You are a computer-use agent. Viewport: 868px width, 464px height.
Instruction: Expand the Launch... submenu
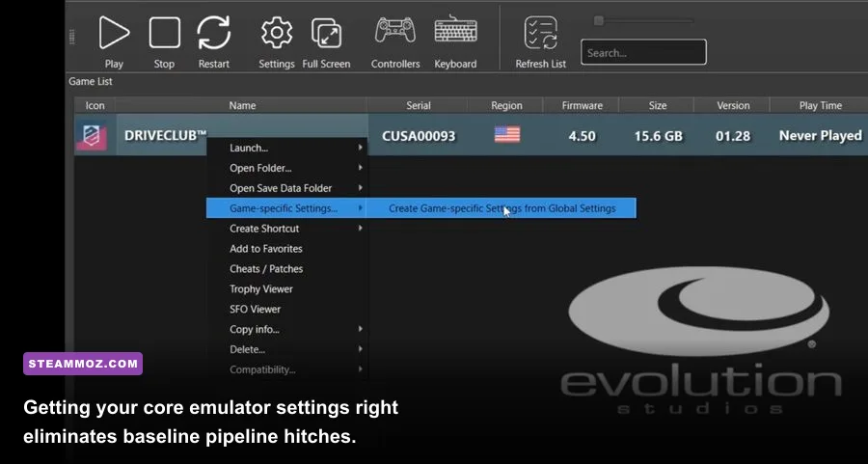[286, 148]
